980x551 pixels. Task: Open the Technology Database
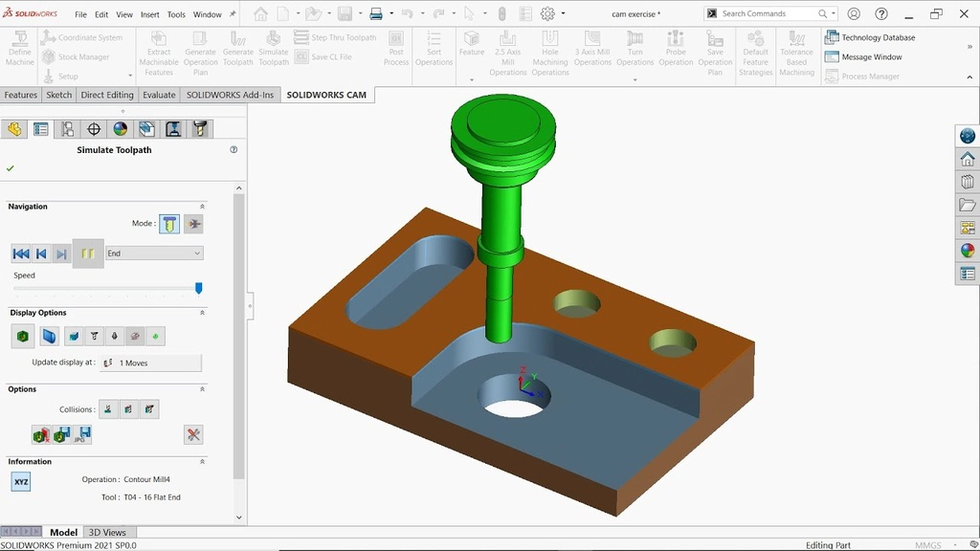click(x=869, y=36)
